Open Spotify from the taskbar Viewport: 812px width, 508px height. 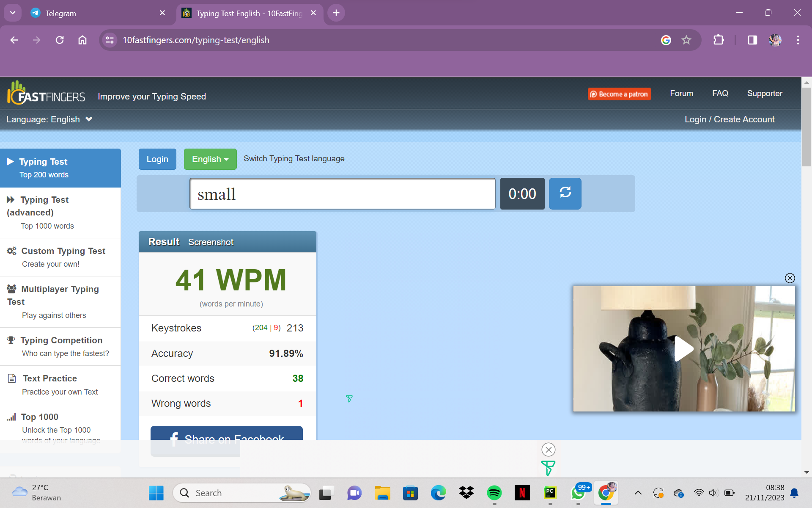click(494, 493)
